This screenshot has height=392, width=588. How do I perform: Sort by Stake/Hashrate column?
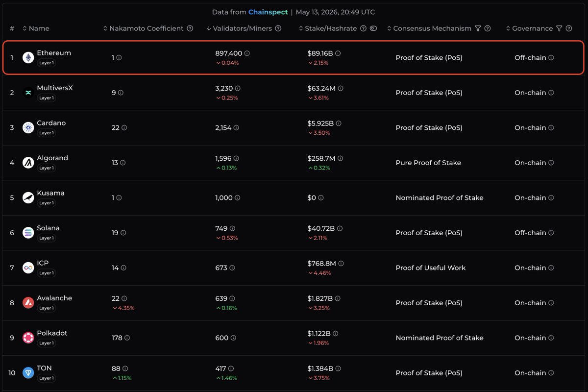(328, 28)
